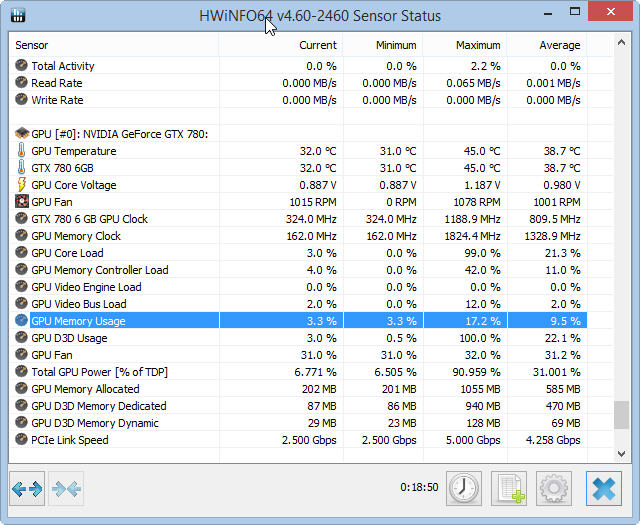Select the GTX 780 6 GB GPU Clock row
640x525 pixels.
click(x=298, y=219)
